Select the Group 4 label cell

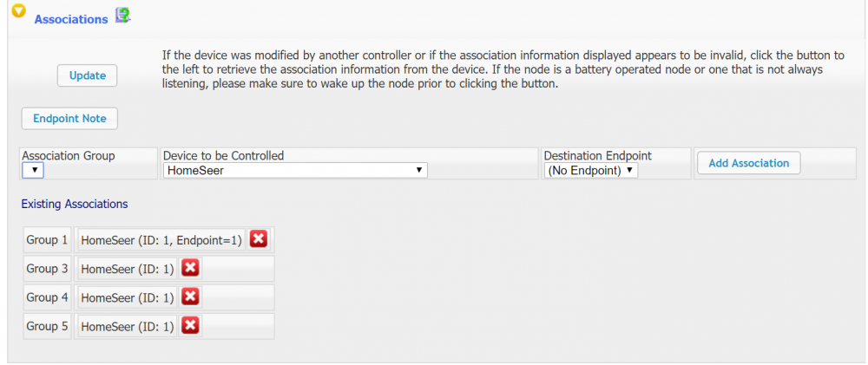click(x=48, y=297)
